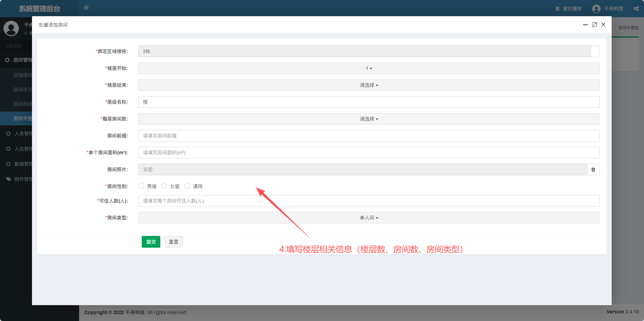Image resolution: width=644 pixels, height=321 pixels.
Task: Select the 通用 radio button
Action: [x=187, y=186]
